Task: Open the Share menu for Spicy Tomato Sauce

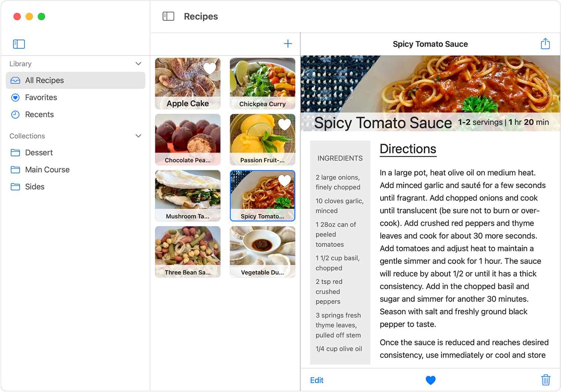Action: (x=545, y=43)
